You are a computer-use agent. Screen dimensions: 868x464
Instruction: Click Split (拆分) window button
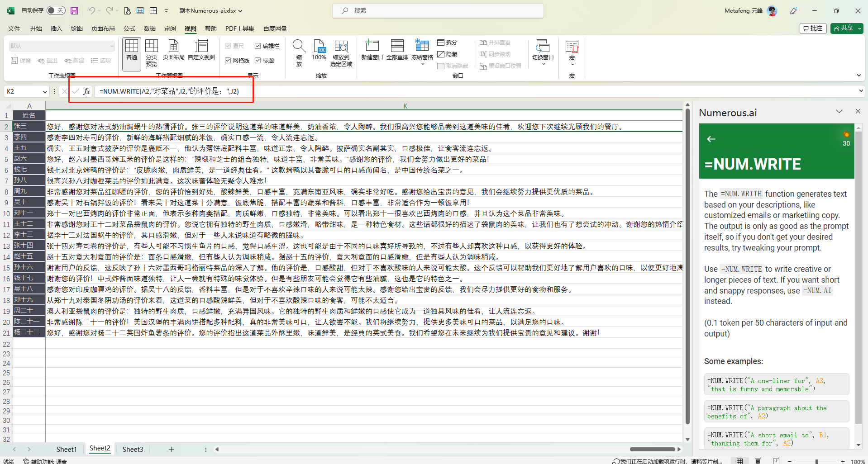[x=447, y=43]
